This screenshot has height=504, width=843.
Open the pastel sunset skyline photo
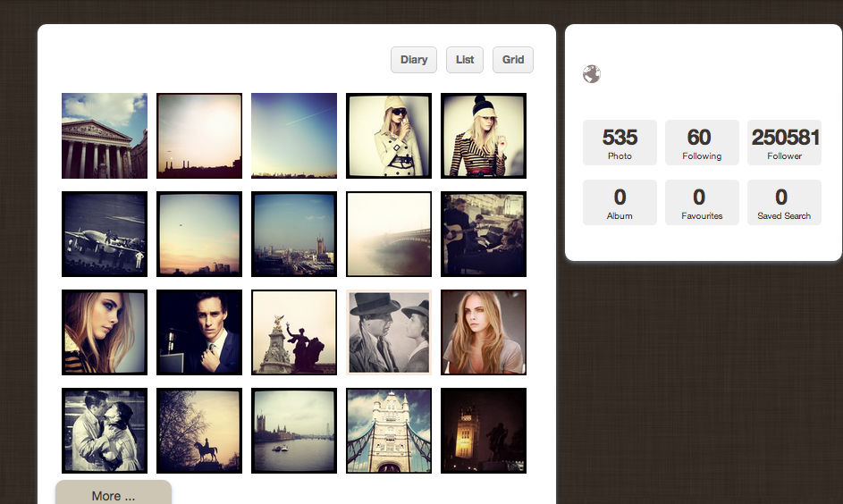click(199, 234)
